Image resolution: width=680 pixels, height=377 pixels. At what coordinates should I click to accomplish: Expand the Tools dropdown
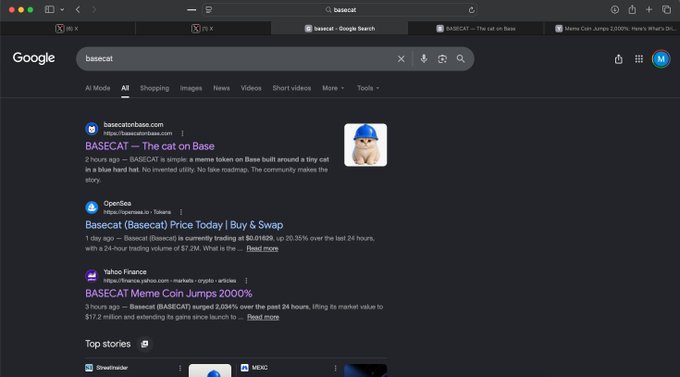[368, 88]
